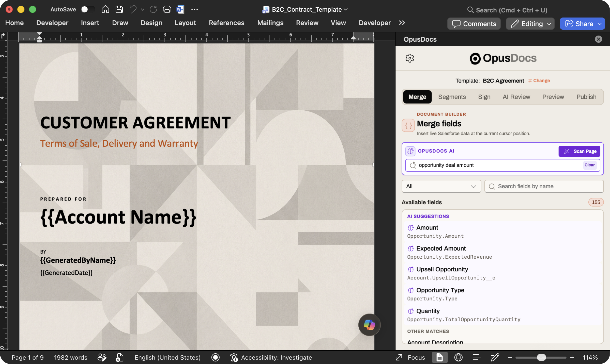
Task: Open the References ribbon tab
Action: coord(226,23)
